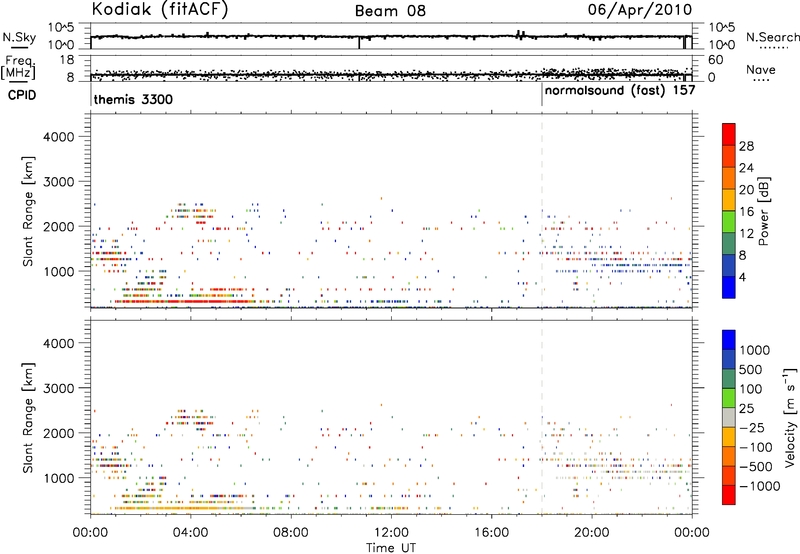
Task: Click the CPID change tick before "normalsound"
Action: (542, 95)
